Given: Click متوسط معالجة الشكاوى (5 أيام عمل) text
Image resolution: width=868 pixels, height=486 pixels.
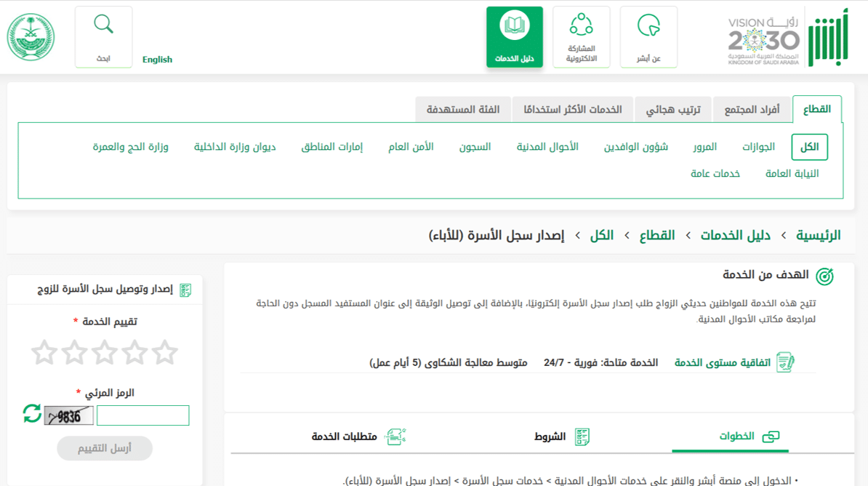Looking at the screenshot, I should point(449,362).
